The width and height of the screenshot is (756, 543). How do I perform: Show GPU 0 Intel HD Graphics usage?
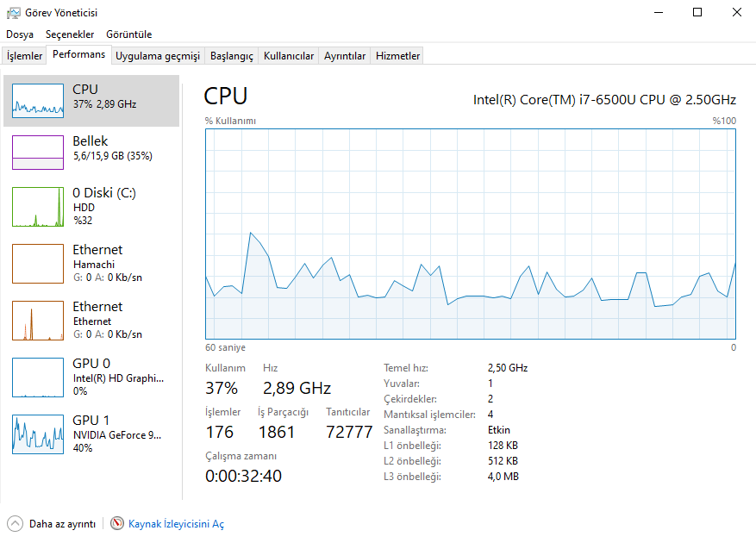click(38, 377)
